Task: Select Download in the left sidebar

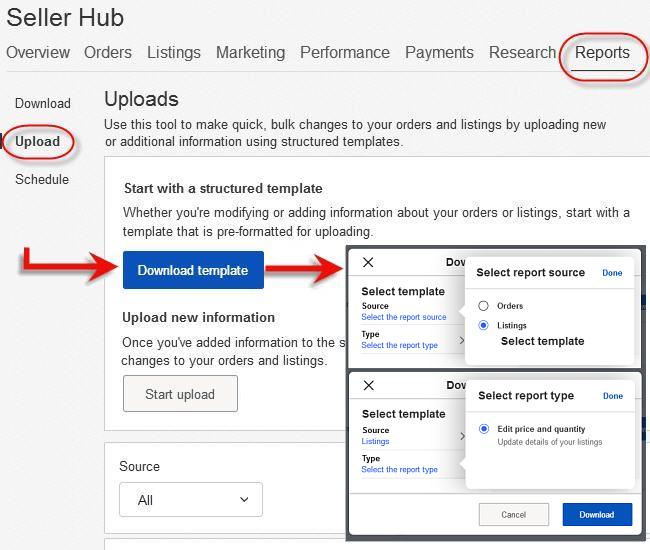Action: point(43,103)
